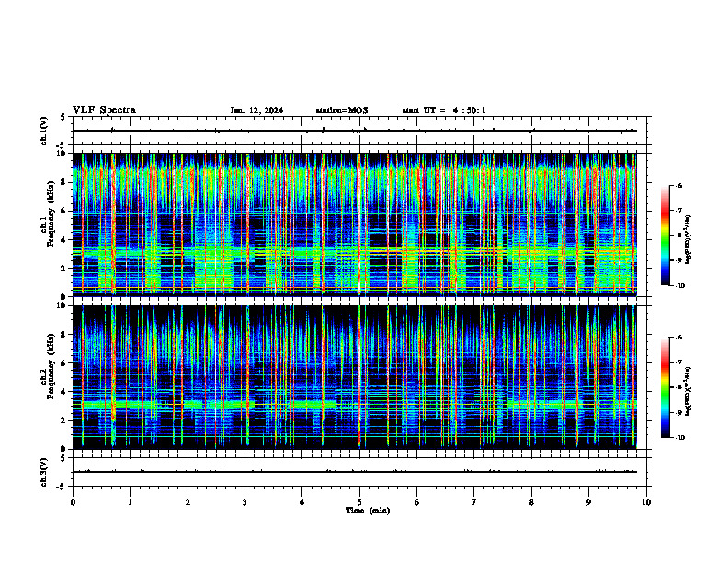Click the 'start UT = 4:50:1' text
Image resolution: width=728 pixels, height=563 pixels.
(444, 110)
